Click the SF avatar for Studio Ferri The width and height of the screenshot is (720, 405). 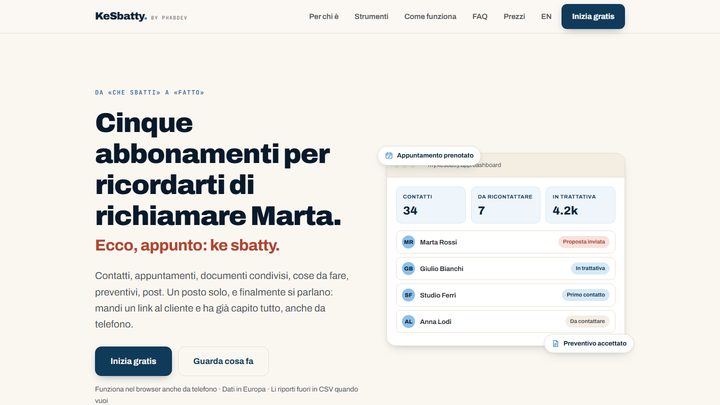(408, 295)
